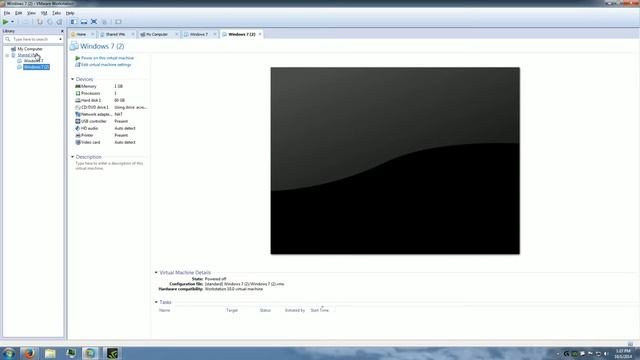Image resolution: width=640 pixels, height=360 pixels.
Task: Click the manage snapshots toolbar icon
Action: 60,22
